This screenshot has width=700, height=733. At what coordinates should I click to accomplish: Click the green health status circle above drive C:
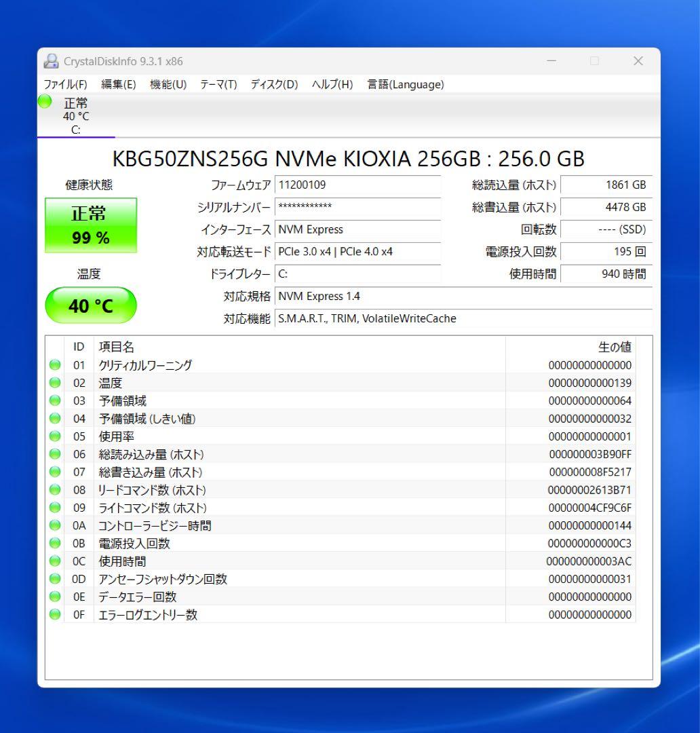(43, 102)
